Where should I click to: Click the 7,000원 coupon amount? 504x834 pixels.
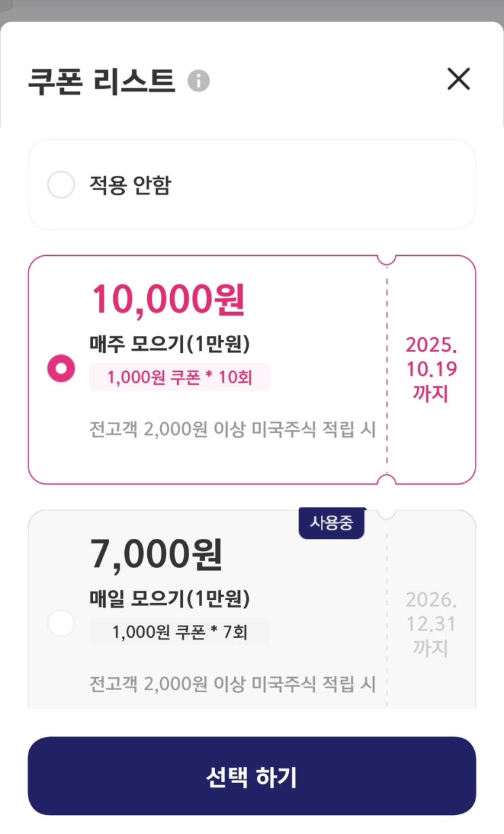(157, 554)
